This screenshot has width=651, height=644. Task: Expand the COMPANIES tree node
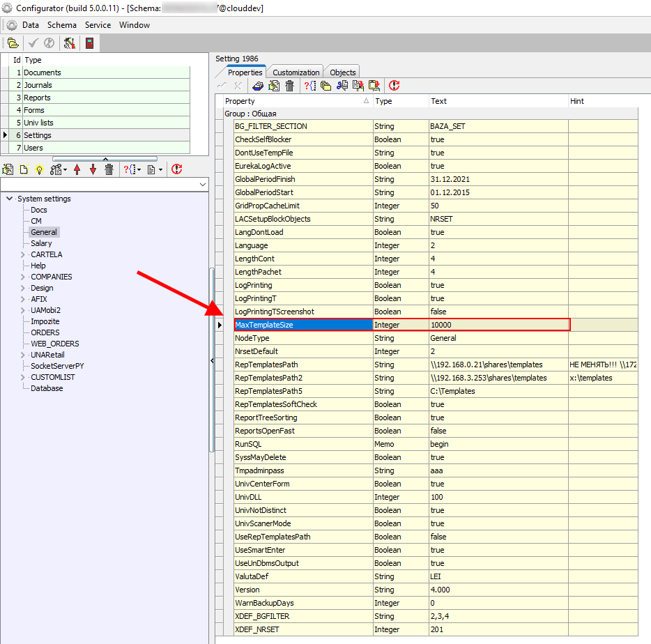[23, 277]
